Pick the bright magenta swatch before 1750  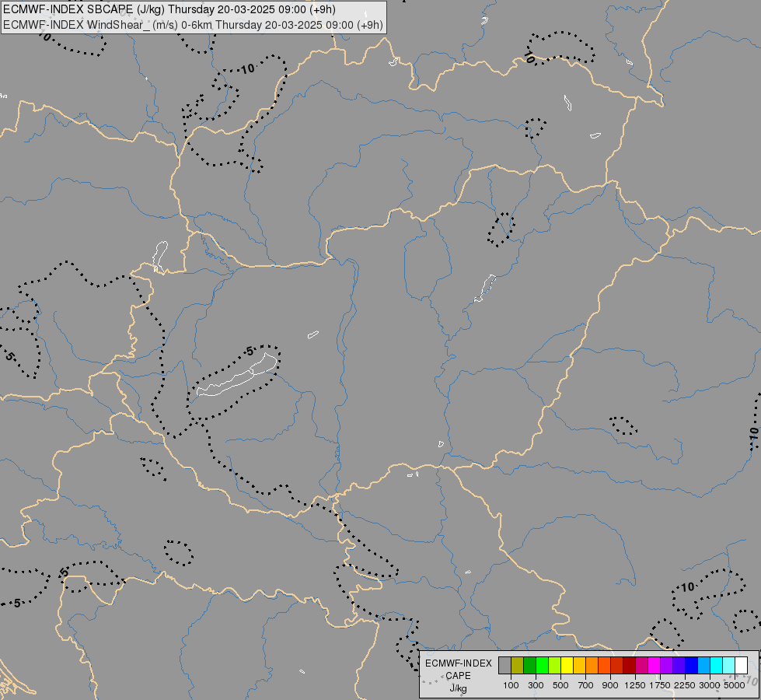pyautogui.click(x=655, y=665)
